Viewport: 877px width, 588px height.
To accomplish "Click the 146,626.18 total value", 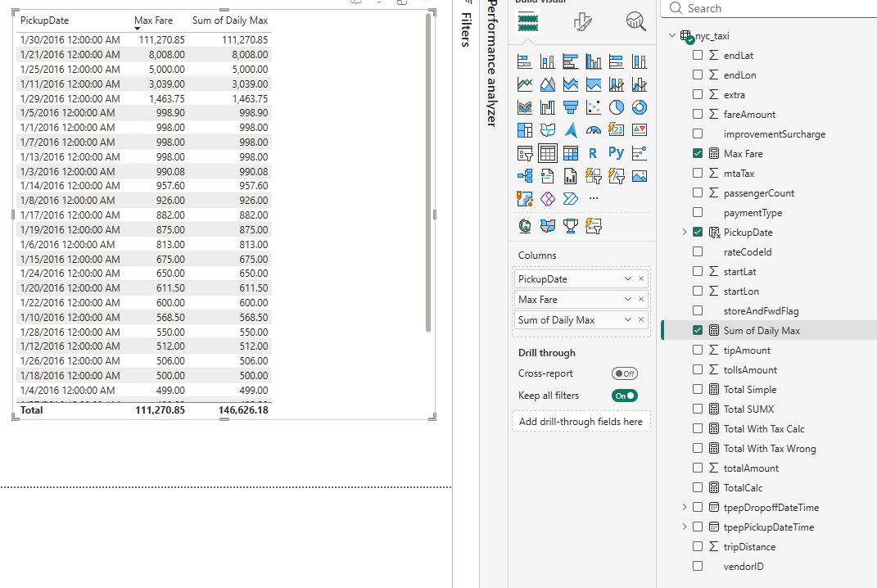I will [243, 410].
